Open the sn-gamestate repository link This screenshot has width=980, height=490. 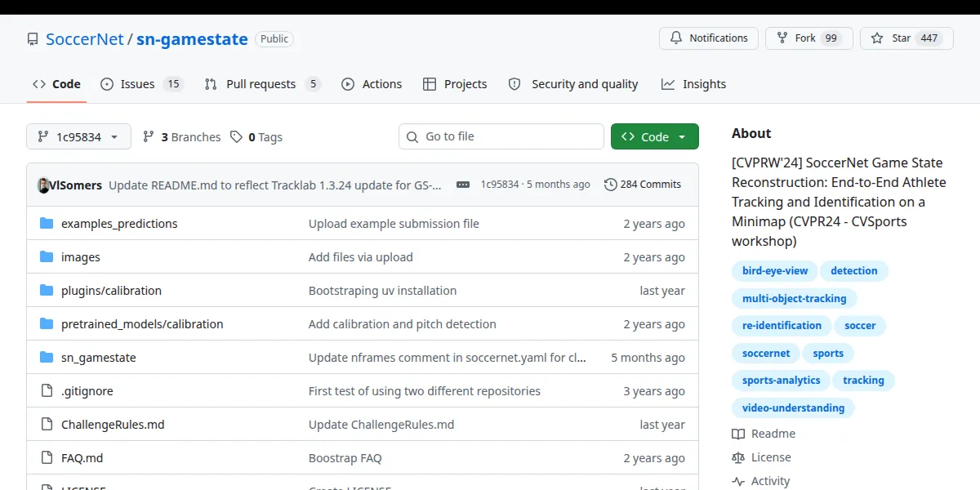[192, 39]
